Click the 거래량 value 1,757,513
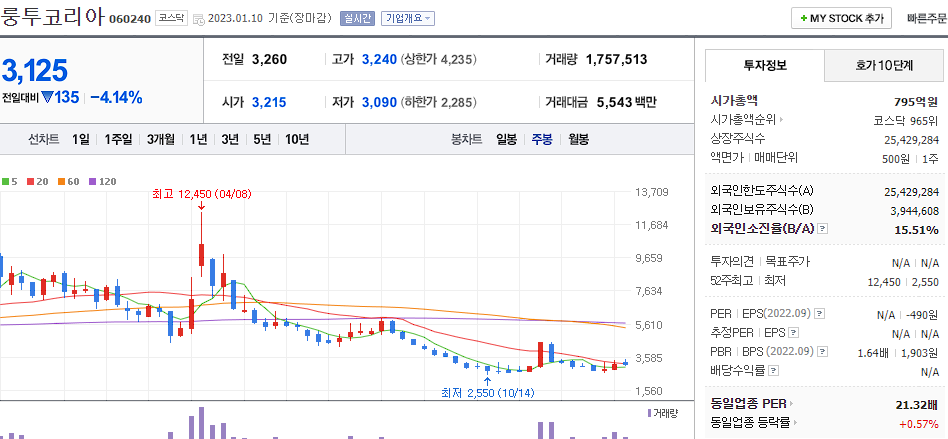948x439 pixels. click(617, 59)
